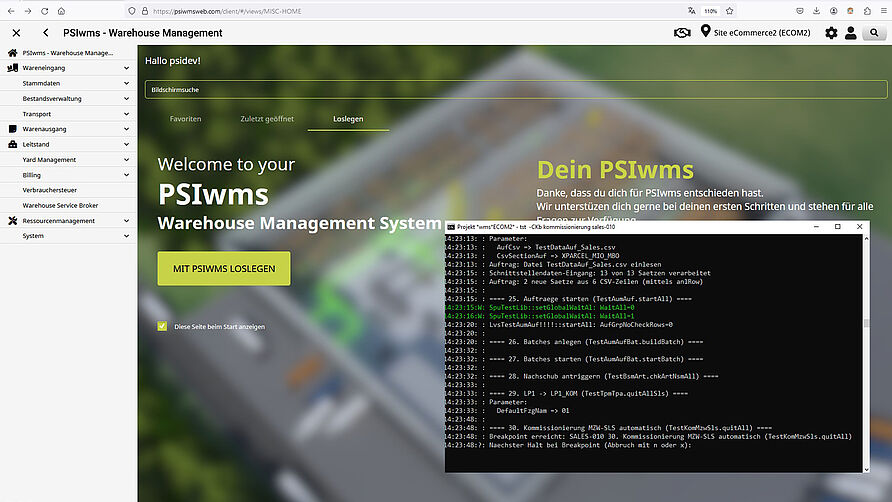Expand the Stammdaten menu chevron
Screen dimensions: 892x502
tap(126, 83)
